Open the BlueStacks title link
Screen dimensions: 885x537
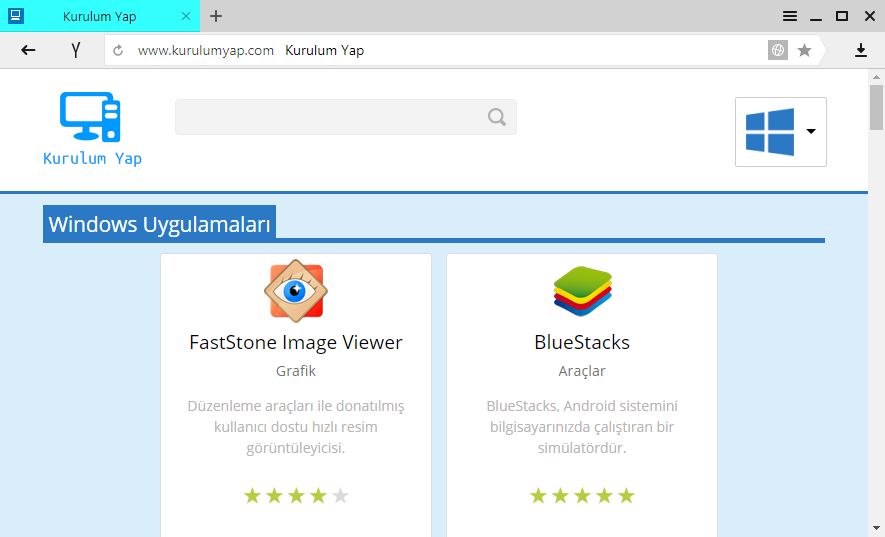(582, 342)
